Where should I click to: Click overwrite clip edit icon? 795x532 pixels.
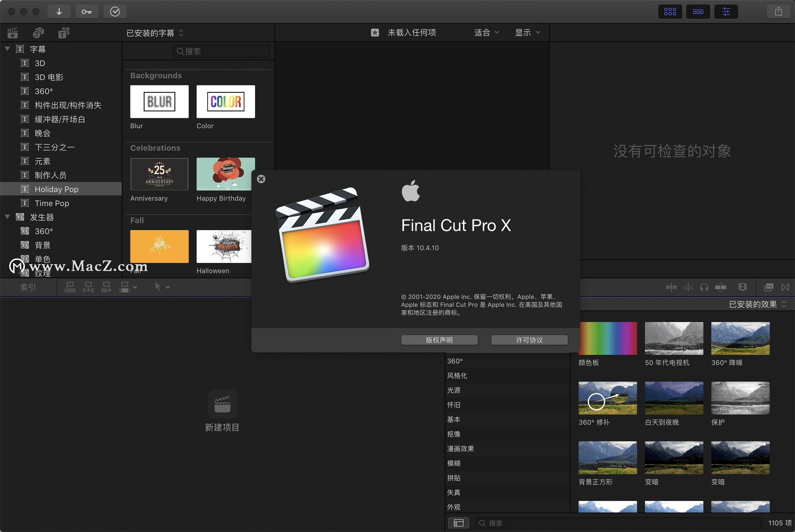pos(125,287)
